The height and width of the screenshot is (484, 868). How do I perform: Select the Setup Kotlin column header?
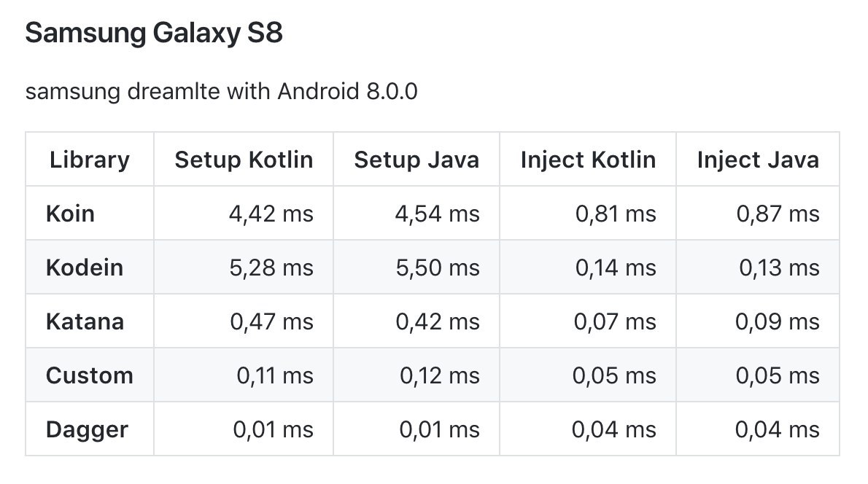pos(244,160)
